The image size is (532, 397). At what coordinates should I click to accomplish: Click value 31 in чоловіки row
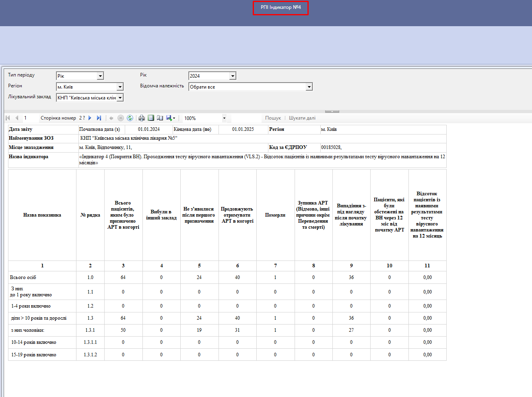[237, 330]
